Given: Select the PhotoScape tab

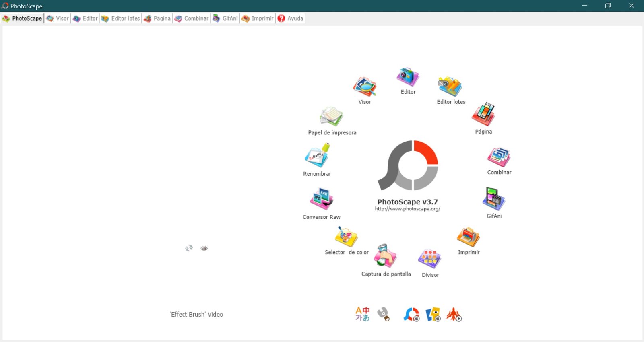Looking at the screenshot, I should coord(23,19).
